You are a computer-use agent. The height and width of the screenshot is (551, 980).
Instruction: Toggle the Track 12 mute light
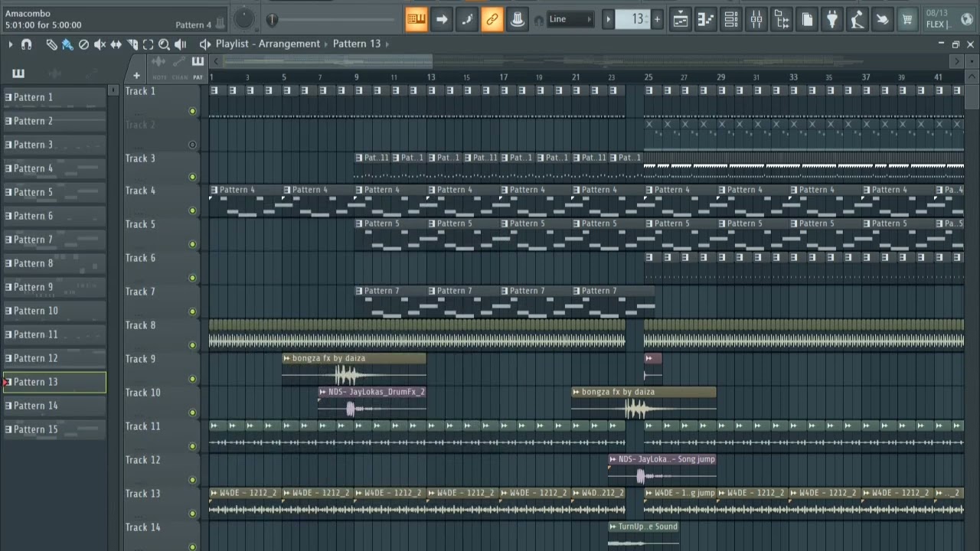pos(192,480)
